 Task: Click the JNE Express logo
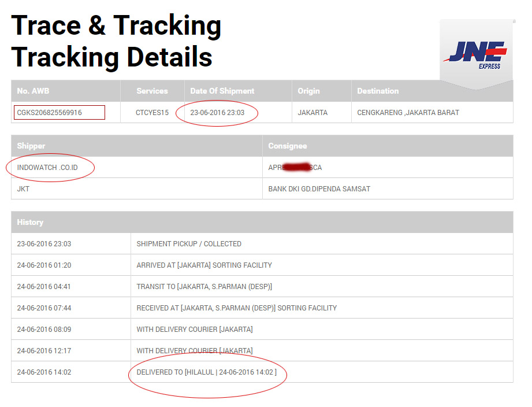pyautogui.click(x=476, y=54)
